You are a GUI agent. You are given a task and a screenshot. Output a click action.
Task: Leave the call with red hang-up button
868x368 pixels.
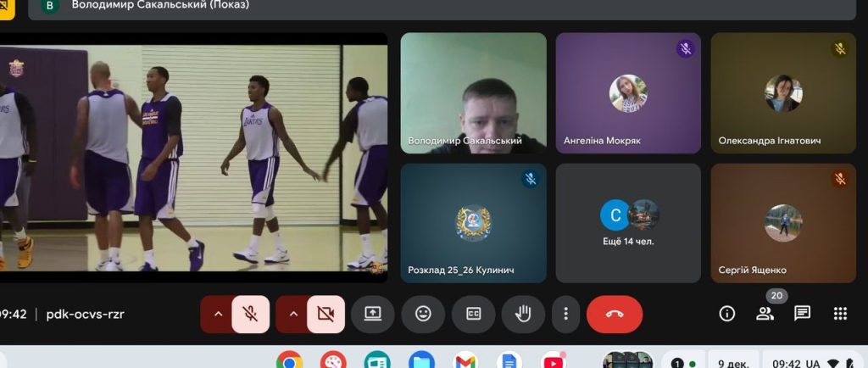pos(615,314)
